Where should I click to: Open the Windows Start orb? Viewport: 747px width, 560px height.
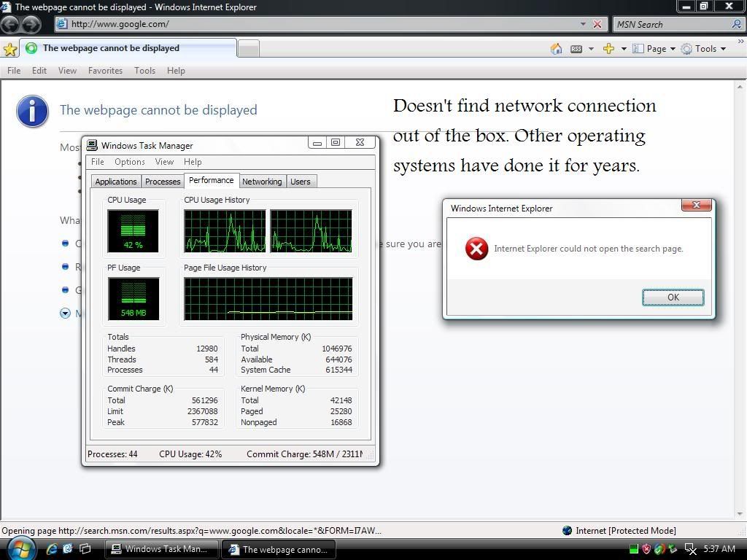(x=20, y=548)
